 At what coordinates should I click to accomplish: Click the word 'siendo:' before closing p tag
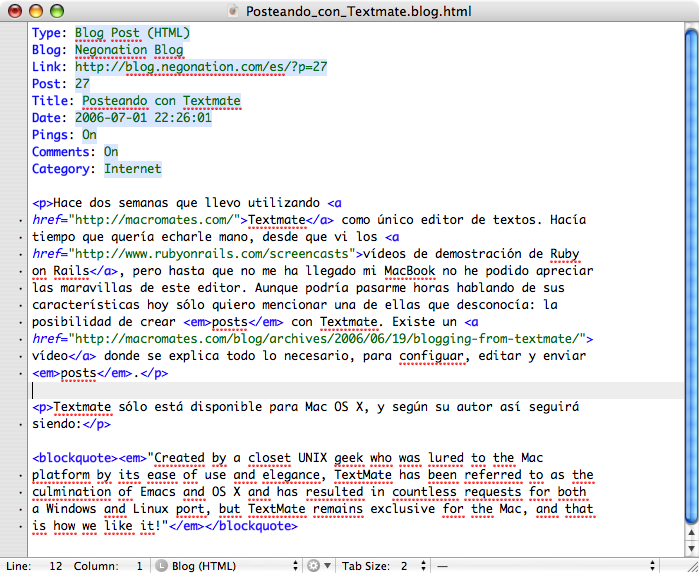click(57, 424)
